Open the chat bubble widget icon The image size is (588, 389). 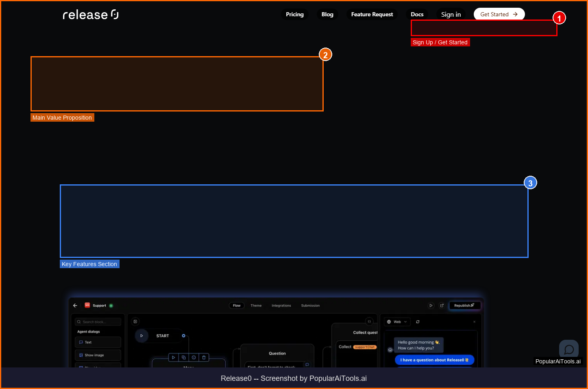tap(569, 349)
